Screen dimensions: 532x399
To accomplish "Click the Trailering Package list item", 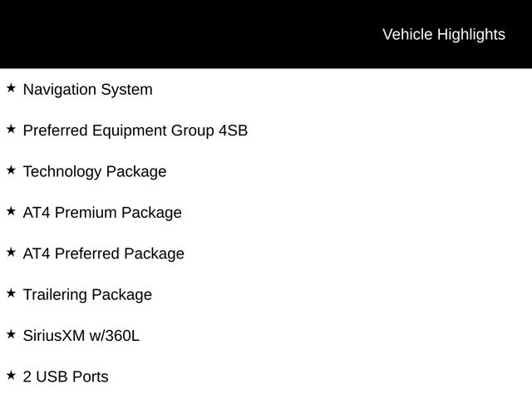I will click(x=87, y=295).
